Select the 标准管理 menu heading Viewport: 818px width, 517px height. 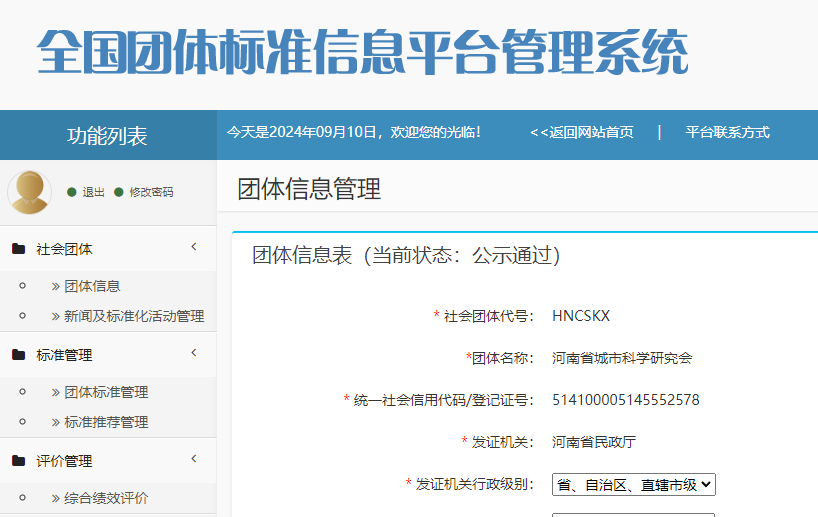(x=64, y=355)
